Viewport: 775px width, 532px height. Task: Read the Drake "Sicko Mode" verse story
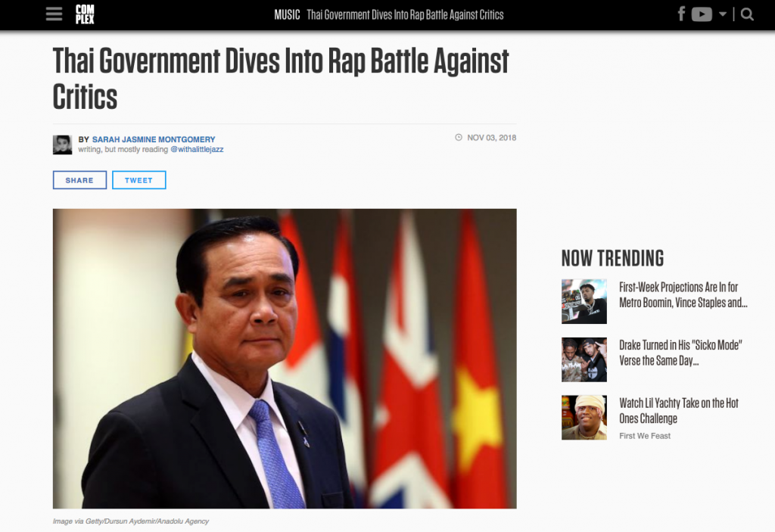pyautogui.click(x=680, y=353)
